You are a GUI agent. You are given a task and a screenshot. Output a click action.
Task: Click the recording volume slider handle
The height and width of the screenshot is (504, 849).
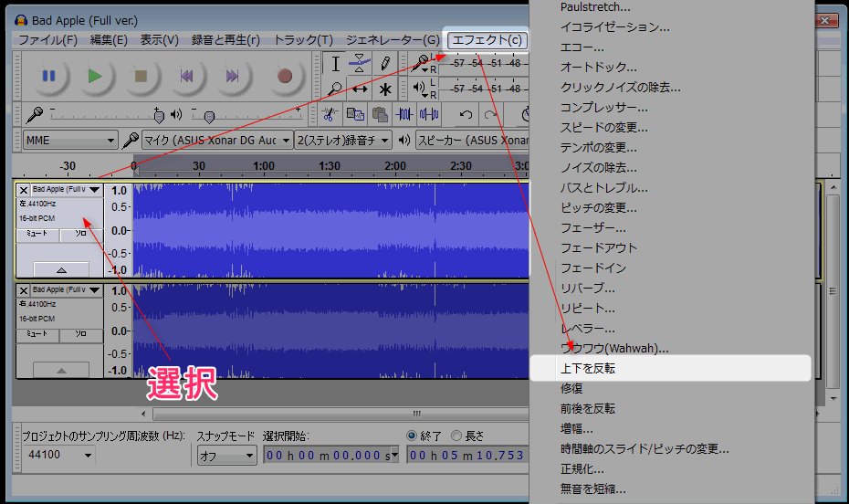[159, 115]
